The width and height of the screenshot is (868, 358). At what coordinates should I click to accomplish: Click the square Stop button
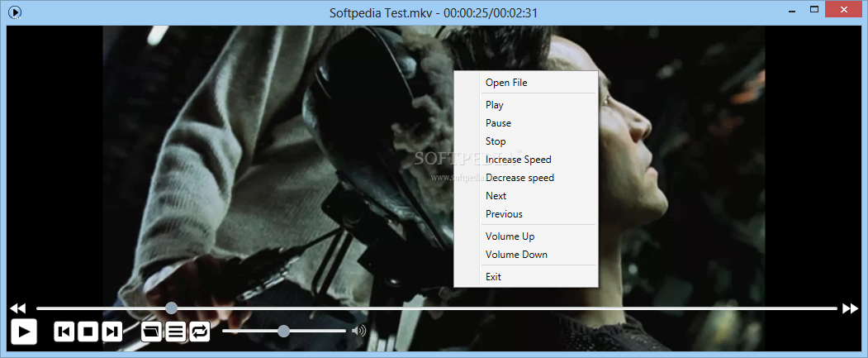tap(88, 332)
